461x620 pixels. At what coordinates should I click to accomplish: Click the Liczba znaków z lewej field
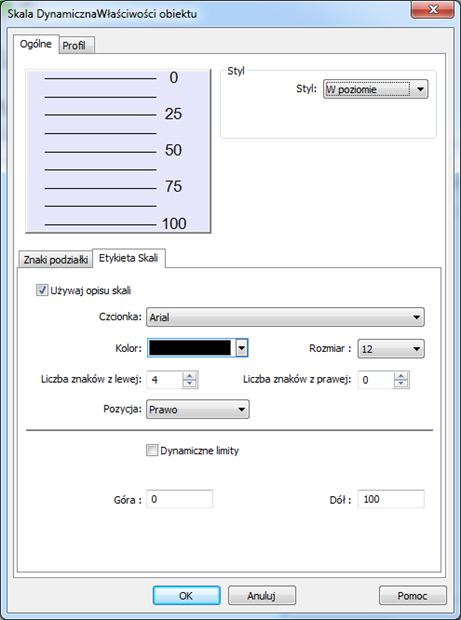click(164, 380)
